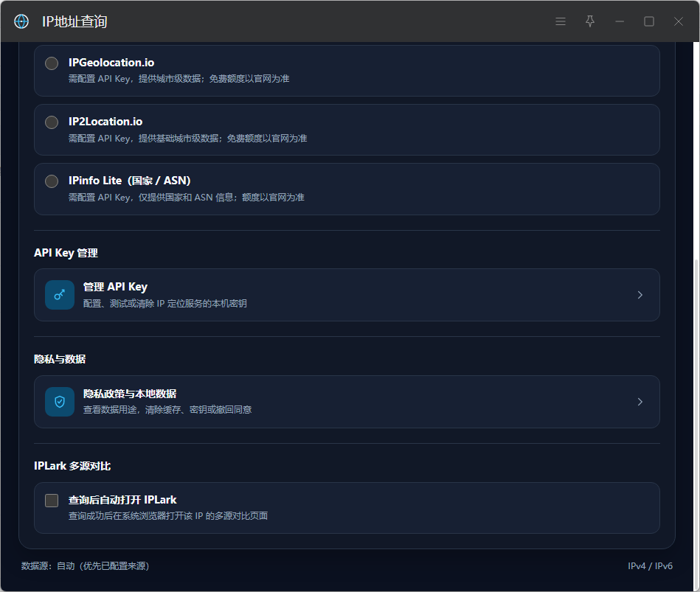Click the 数据源 status text at bottom

85,565
